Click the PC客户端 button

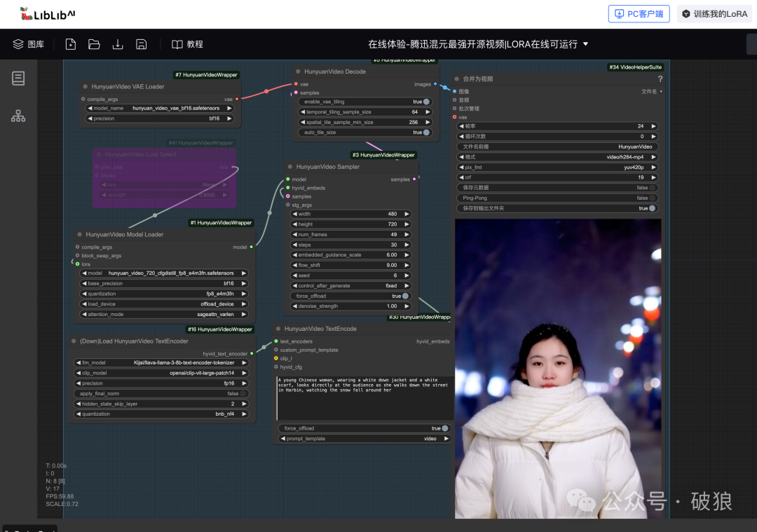(x=639, y=13)
